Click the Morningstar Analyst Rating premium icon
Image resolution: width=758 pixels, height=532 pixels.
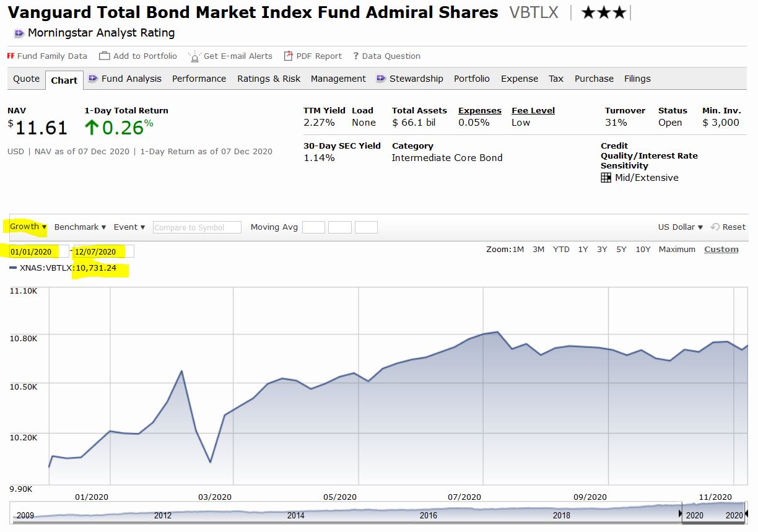tap(19, 33)
